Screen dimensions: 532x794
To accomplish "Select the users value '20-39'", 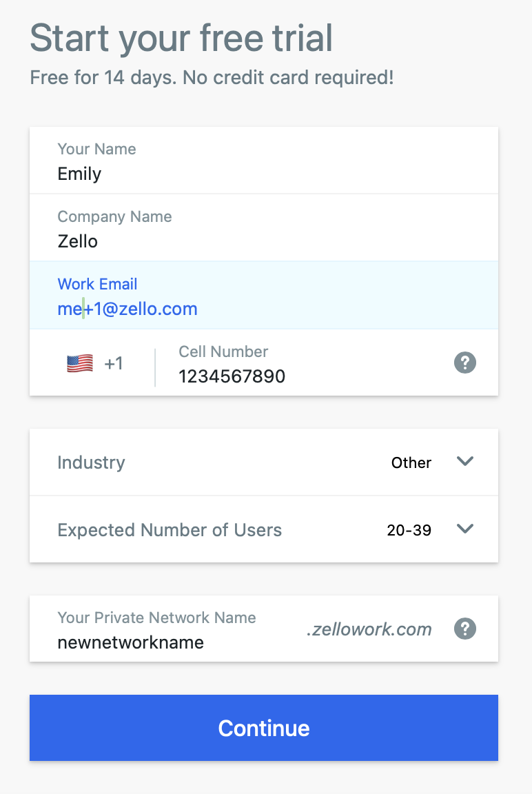I will pos(409,530).
